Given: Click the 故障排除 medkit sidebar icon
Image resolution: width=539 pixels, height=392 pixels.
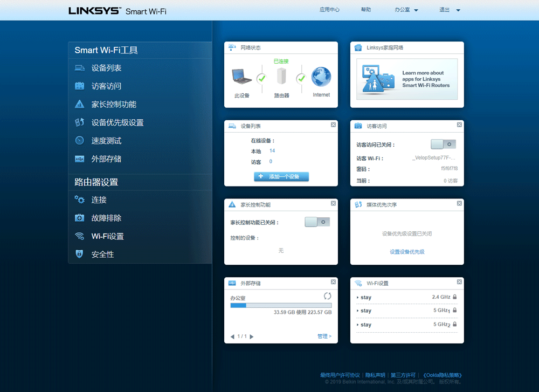Looking at the screenshot, I should [x=79, y=218].
